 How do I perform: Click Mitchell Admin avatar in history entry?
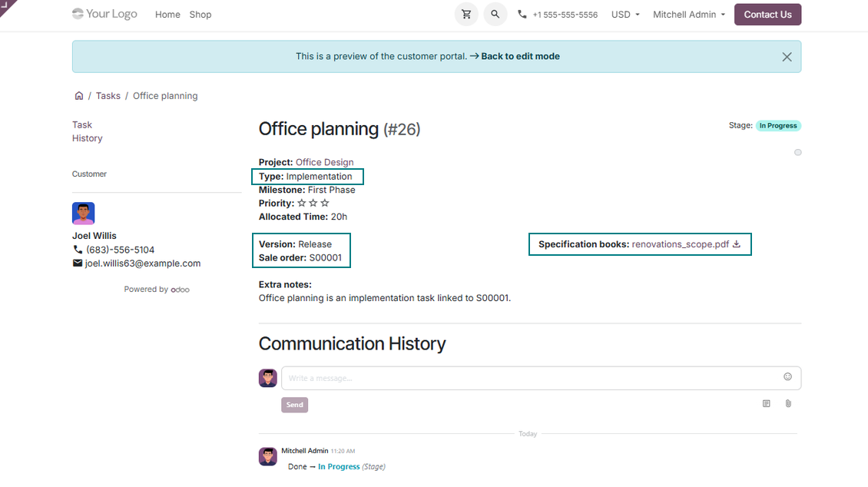click(x=268, y=456)
